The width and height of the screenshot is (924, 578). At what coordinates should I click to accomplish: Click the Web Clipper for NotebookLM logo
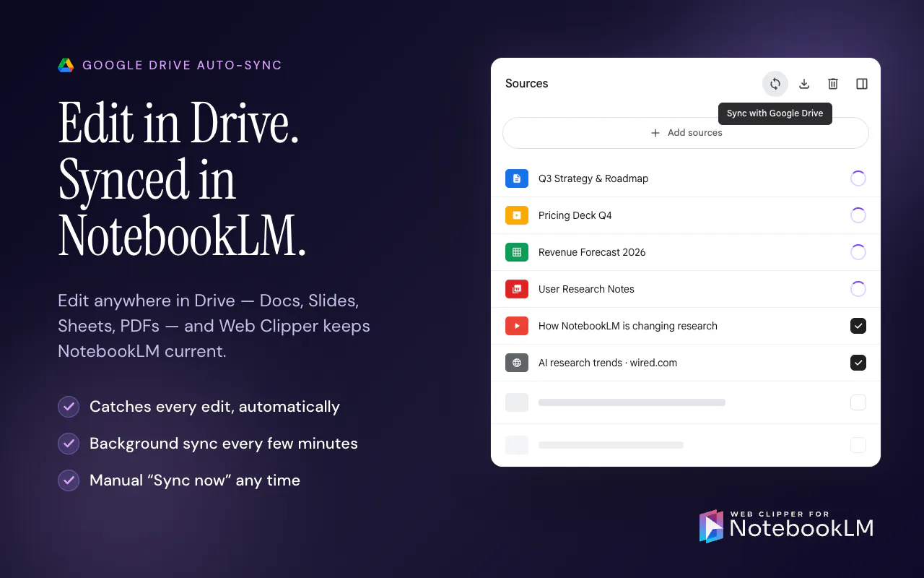[x=787, y=525]
